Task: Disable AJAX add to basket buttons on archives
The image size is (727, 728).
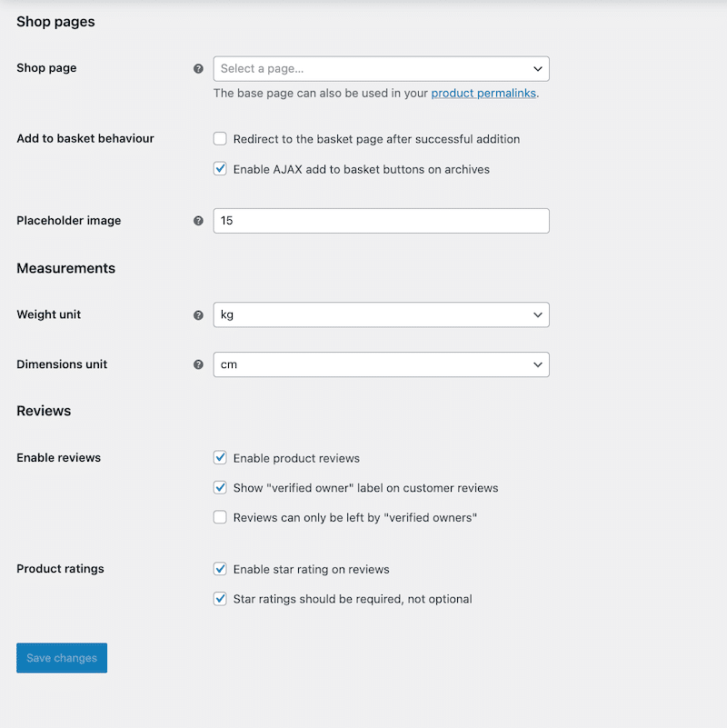Action: coord(219,169)
